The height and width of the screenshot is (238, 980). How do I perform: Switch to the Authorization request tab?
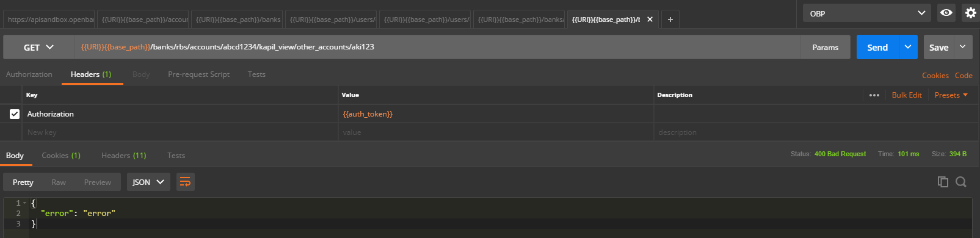tap(29, 74)
